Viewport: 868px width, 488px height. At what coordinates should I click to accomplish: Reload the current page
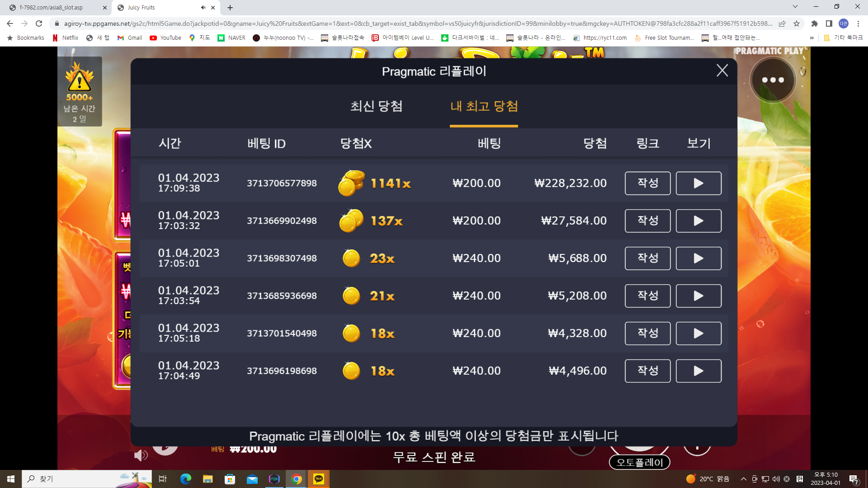tap(39, 23)
